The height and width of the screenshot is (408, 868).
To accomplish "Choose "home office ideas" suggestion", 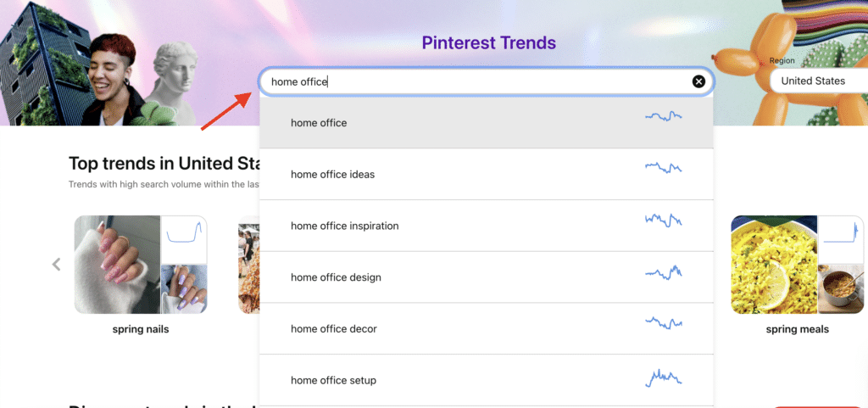I will click(332, 175).
